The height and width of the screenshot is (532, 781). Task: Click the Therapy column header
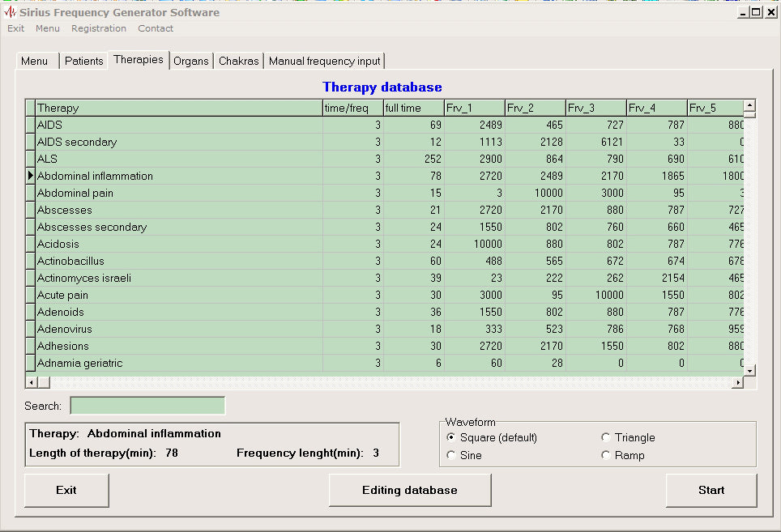click(179, 108)
